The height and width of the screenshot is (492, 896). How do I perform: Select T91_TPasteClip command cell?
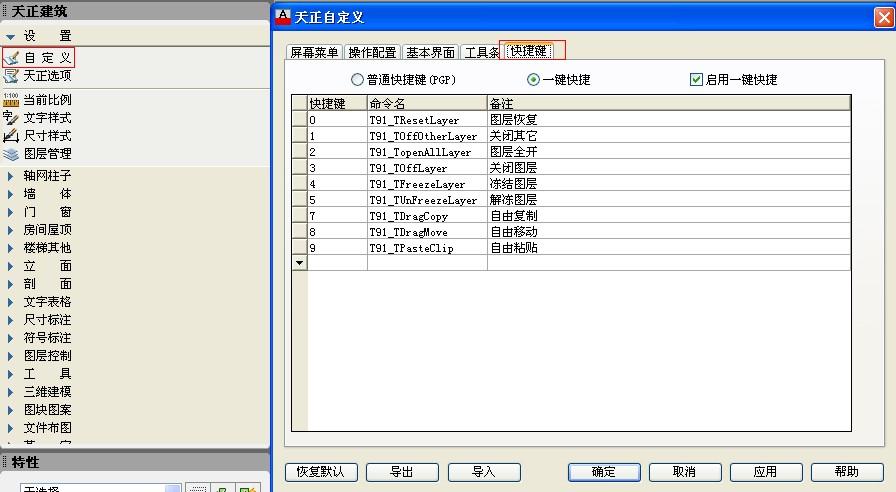427,247
